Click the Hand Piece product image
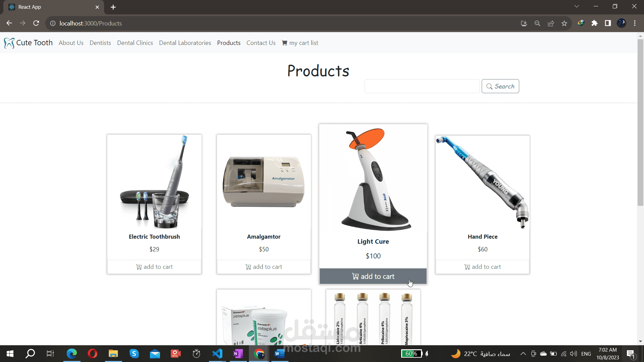The width and height of the screenshot is (644, 362). click(x=482, y=183)
